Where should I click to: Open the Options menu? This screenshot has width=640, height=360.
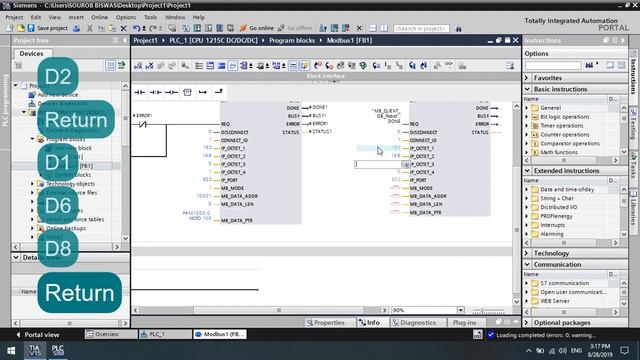pyautogui.click(x=126, y=17)
